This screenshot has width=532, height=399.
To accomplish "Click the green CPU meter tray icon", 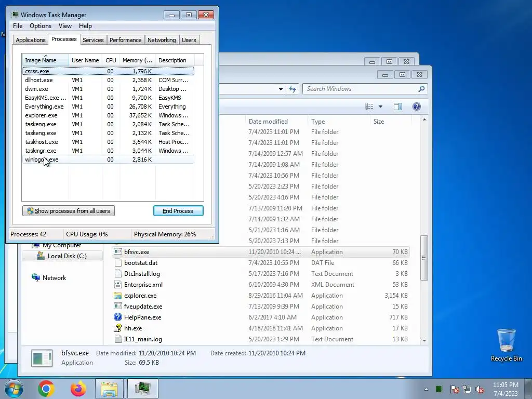I will [x=439, y=389].
